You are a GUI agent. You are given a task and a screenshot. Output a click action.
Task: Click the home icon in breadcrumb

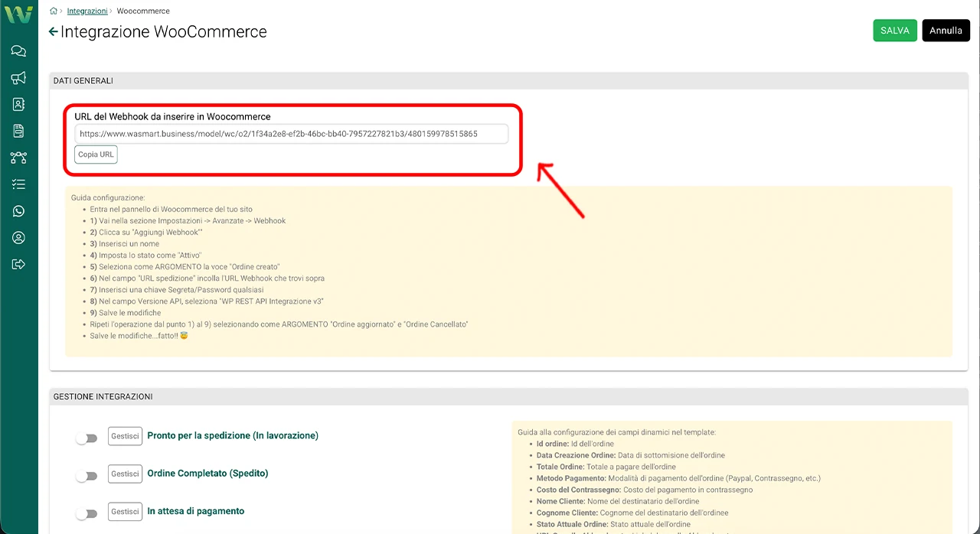tap(53, 11)
